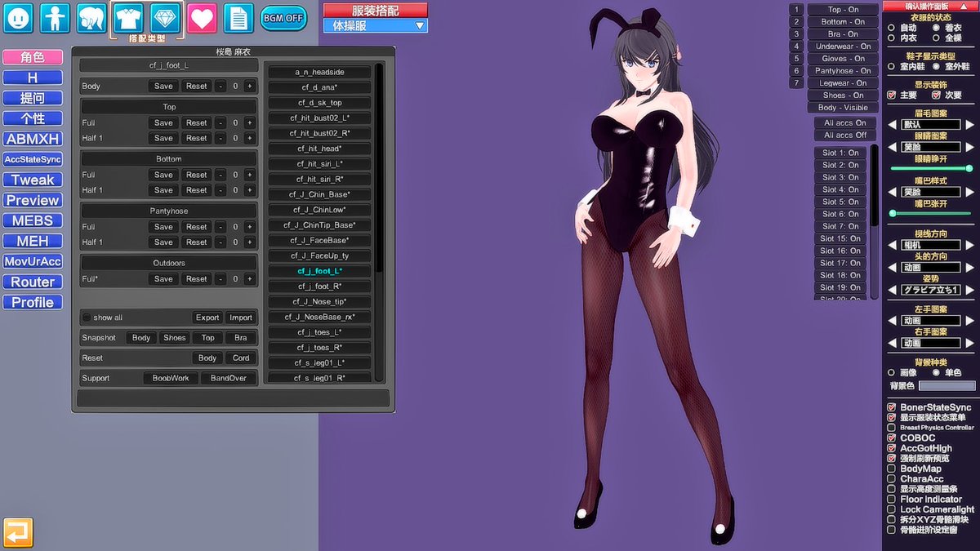Image resolution: width=980 pixels, height=551 pixels.
Task: Open the MovUrAcc sidebar tab
Action: [x=33, y=261]
